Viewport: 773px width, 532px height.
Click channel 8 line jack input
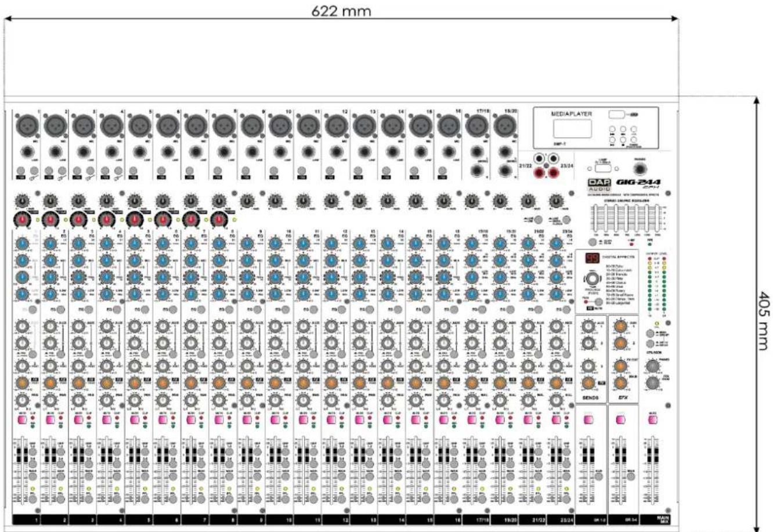point(223,153)
